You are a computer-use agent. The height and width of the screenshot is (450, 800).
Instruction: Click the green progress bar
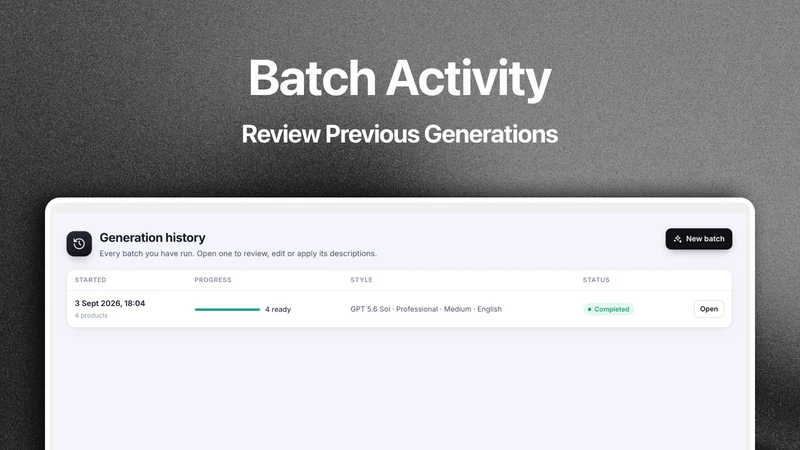click(x=228, y=309)
